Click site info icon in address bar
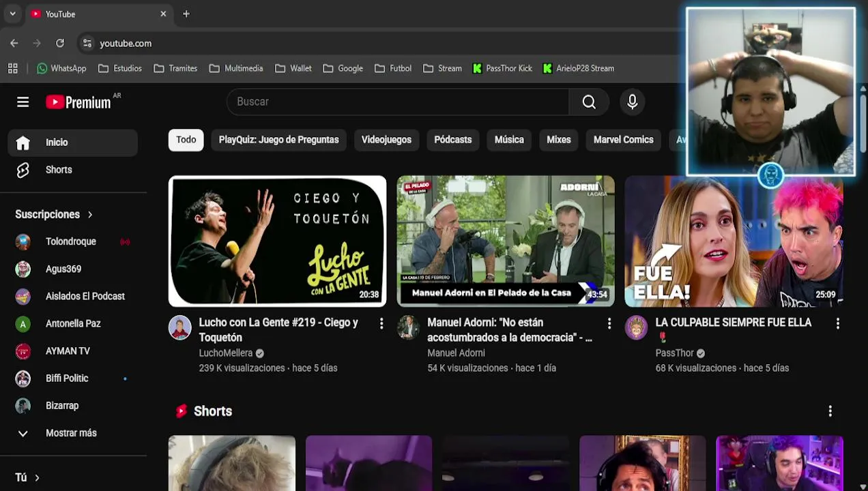 (87, 43)
